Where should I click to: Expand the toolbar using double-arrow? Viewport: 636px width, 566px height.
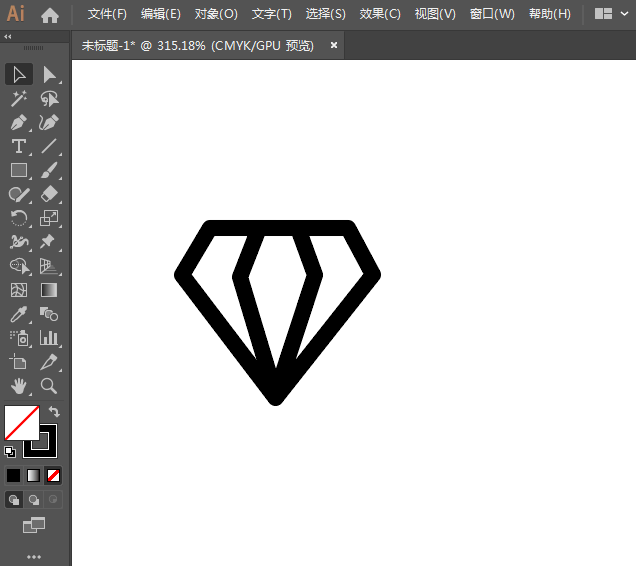[8, 36]
